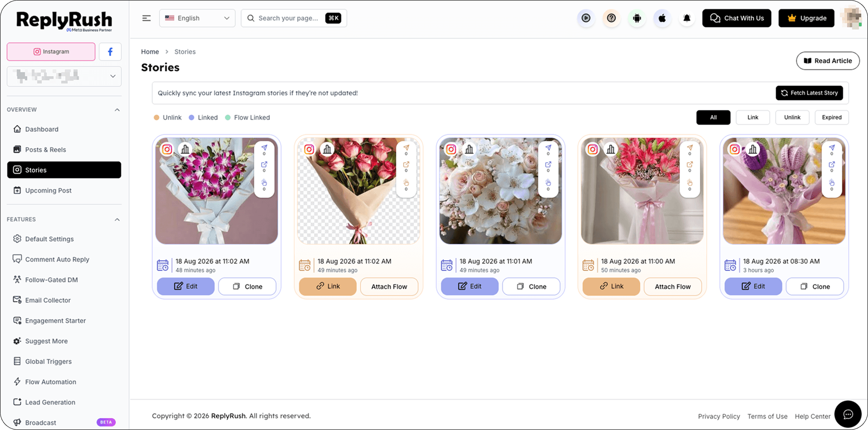The width and height of the screenshot is (868, 430).
Task: Open analytics icon on 11:01 AM story
Action: pyautogui.click(x=469, y=149)
